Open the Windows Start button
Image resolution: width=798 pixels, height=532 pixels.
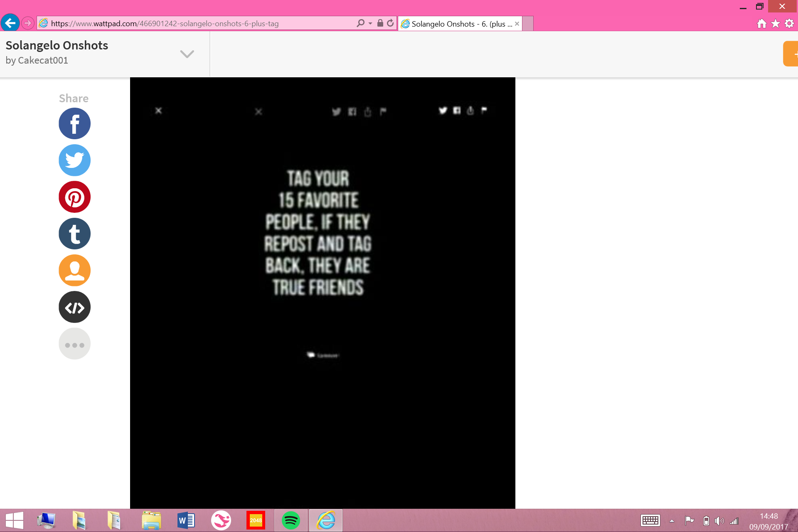pos(14,520)
